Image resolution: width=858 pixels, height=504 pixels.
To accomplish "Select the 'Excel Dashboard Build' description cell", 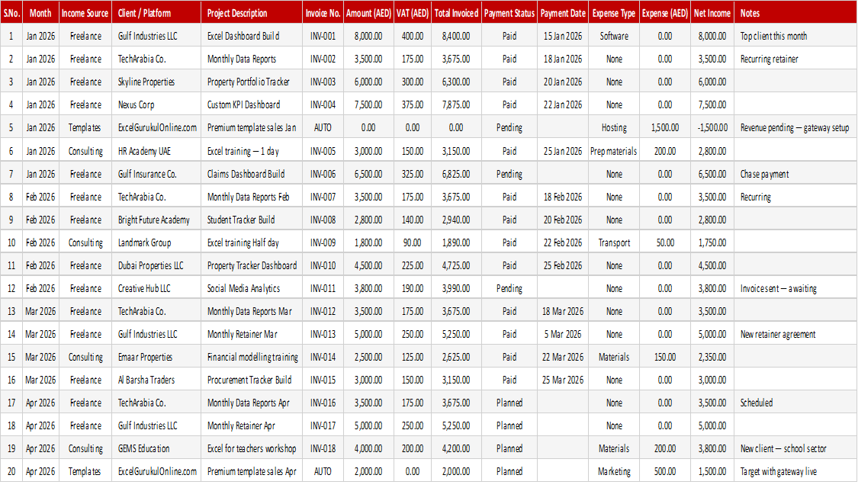I will 251,36.
